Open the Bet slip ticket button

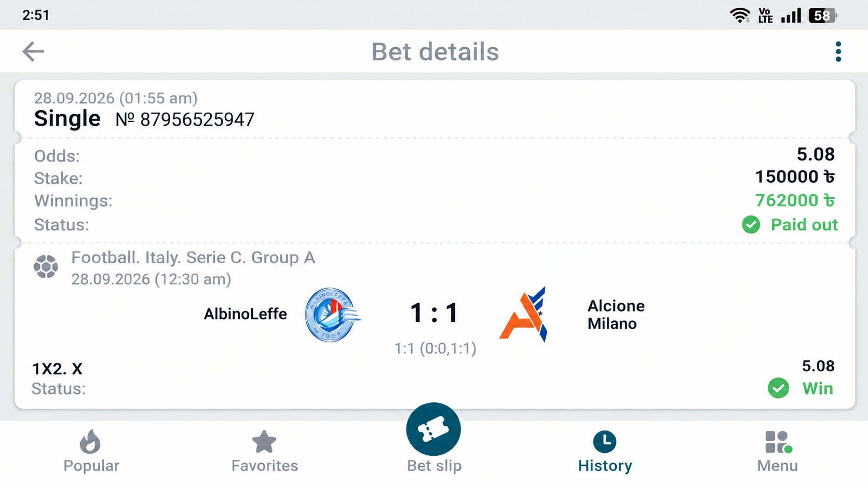[433, 430]
